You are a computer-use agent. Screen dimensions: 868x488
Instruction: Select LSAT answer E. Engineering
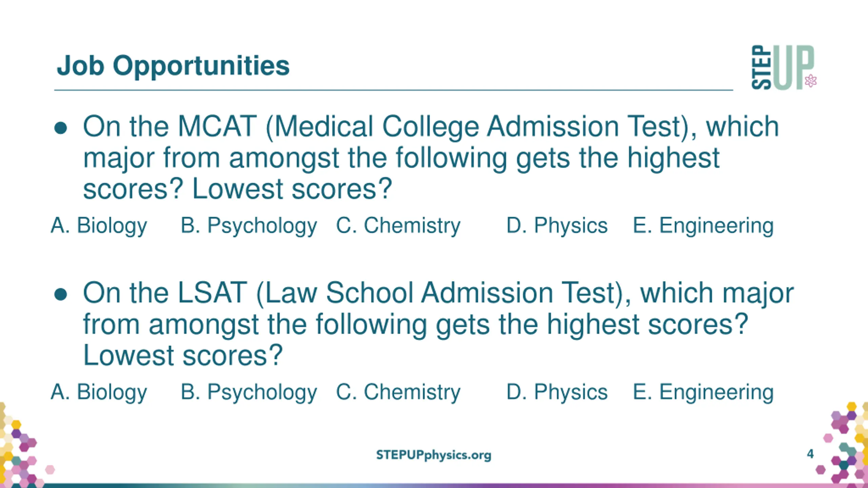704,392
